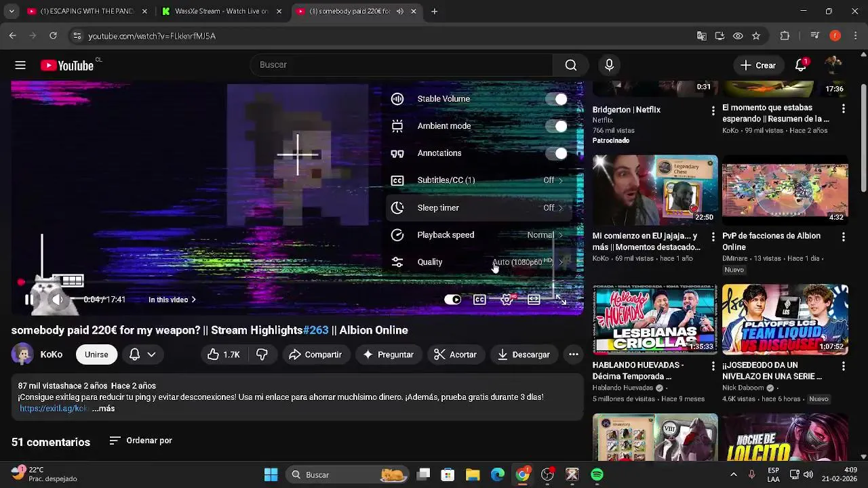Open the Windows Start menu
The height and width of the screenshot is (488, 868).
click(271, 474)
